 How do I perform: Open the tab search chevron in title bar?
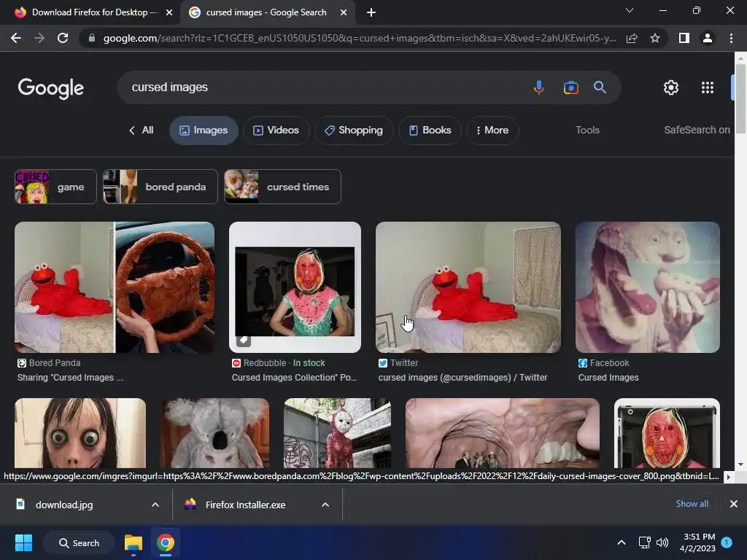[630, 10]
